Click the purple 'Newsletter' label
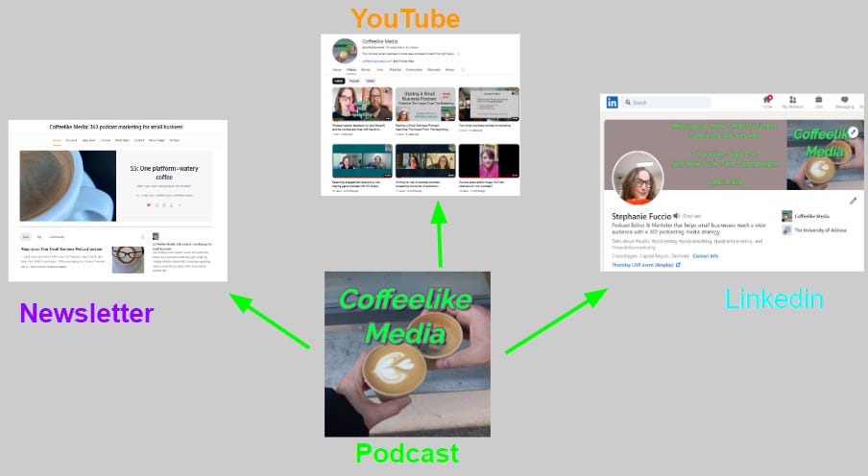The image size is (868, 476). coord(87,313)
